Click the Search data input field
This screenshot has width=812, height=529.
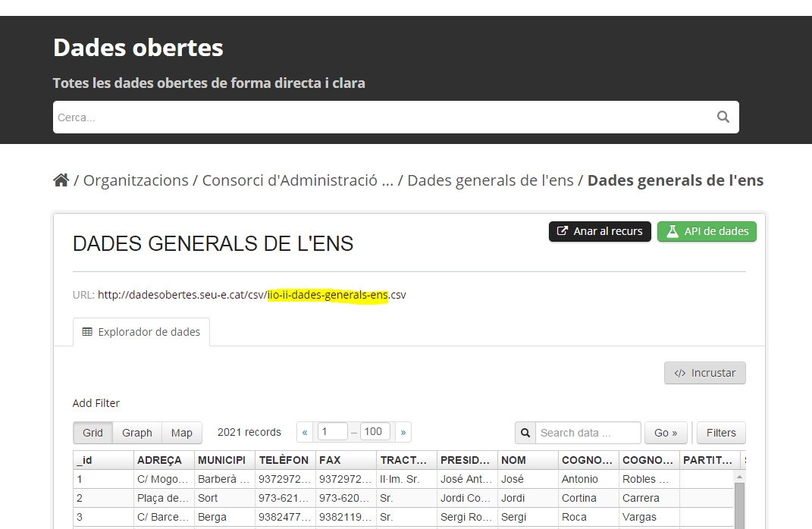point(588,433)
